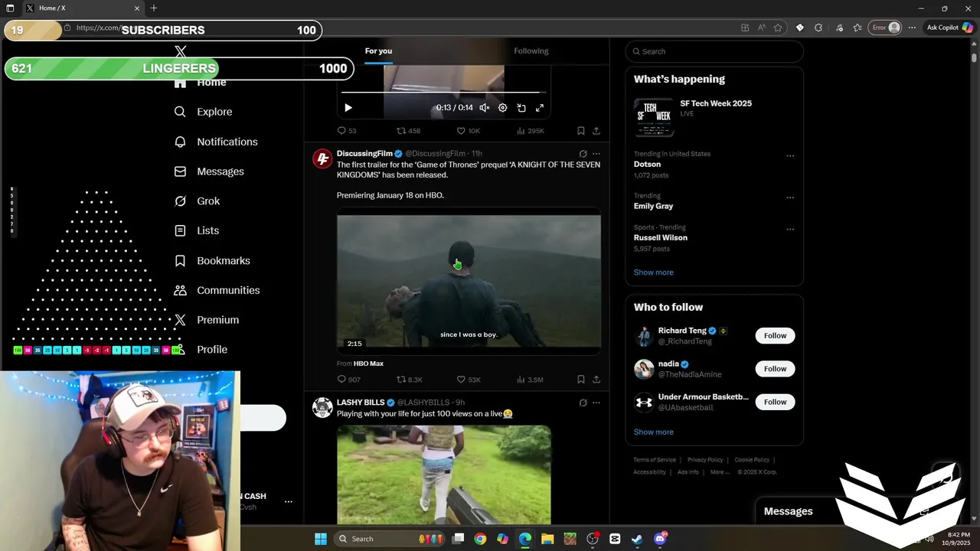The height and width of the screenshot is (551, 980).
Task: Open HBO Max source link
Action: pyautogui.click(x=368, y=364)
